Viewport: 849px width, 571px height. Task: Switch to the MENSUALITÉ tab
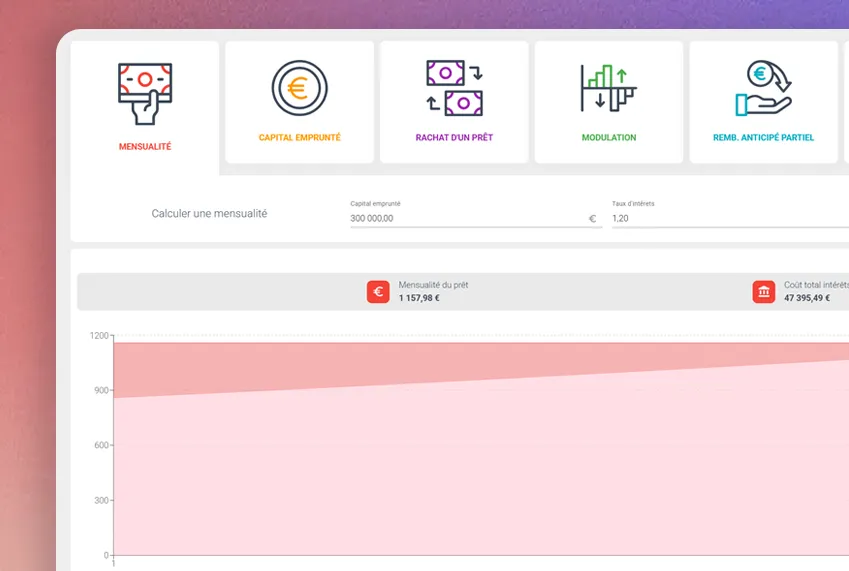[x=145, y=108]
